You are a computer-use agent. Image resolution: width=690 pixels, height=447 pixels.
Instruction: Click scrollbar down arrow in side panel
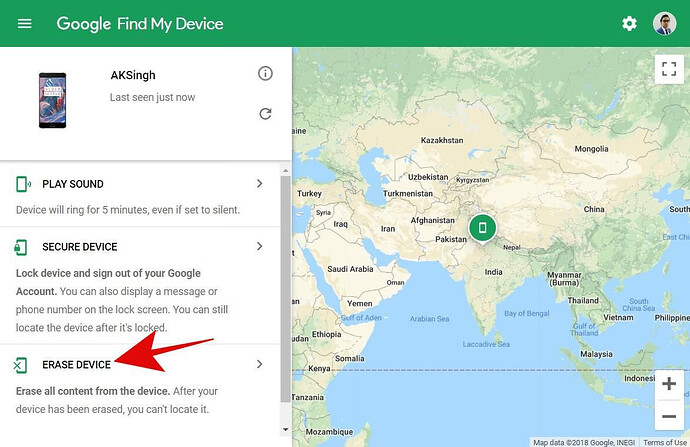tap(286, 429)
